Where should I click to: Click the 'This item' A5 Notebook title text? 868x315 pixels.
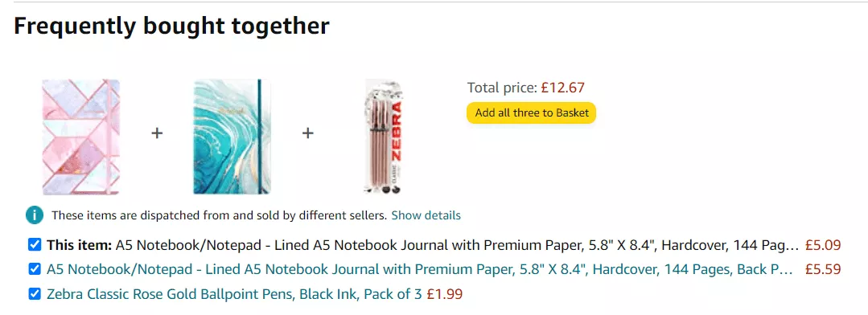point(457,245)
